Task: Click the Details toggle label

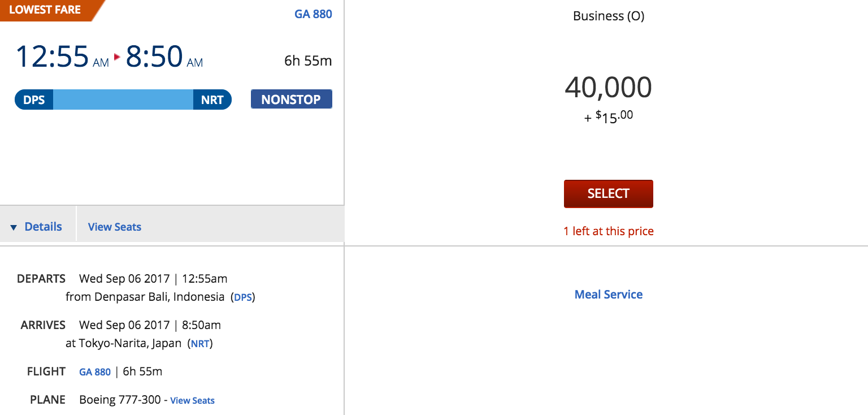Action: point(43,227)
